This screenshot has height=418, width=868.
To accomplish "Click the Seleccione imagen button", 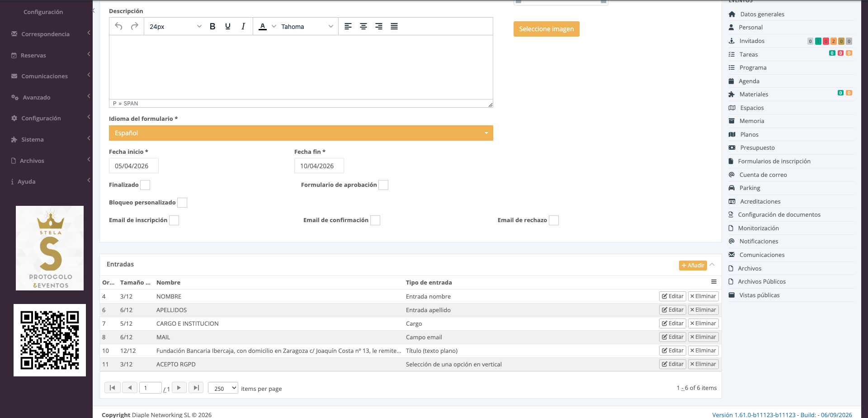I will pyautogui.click(x=546, y=29).
